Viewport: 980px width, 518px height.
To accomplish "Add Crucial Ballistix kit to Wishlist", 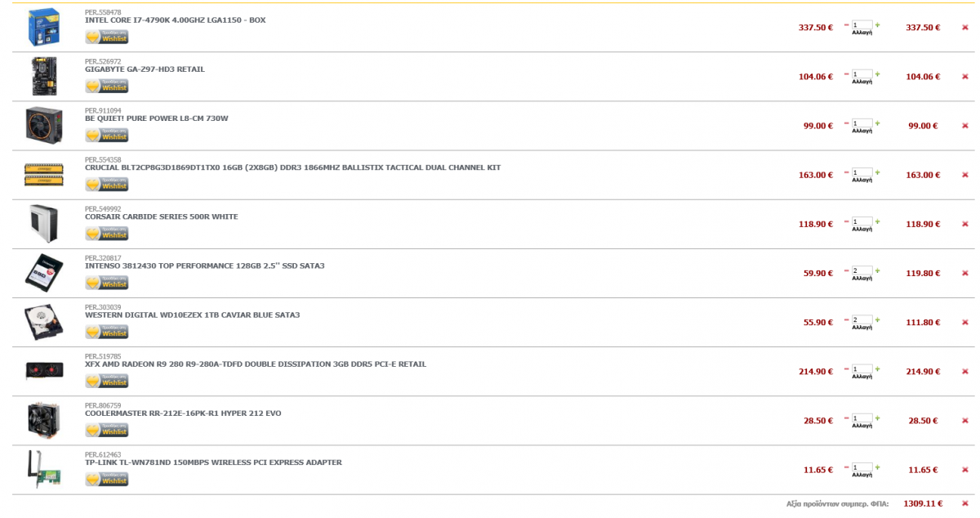I will point(106,185).
